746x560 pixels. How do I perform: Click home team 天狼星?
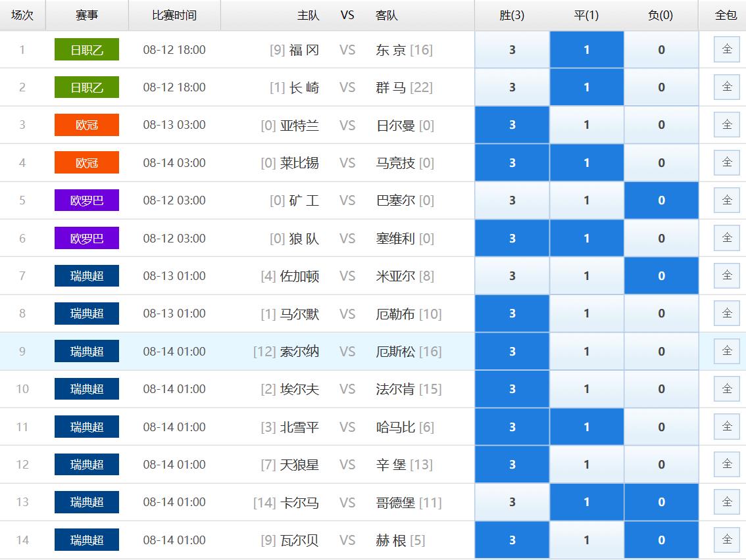pos(299,465)
